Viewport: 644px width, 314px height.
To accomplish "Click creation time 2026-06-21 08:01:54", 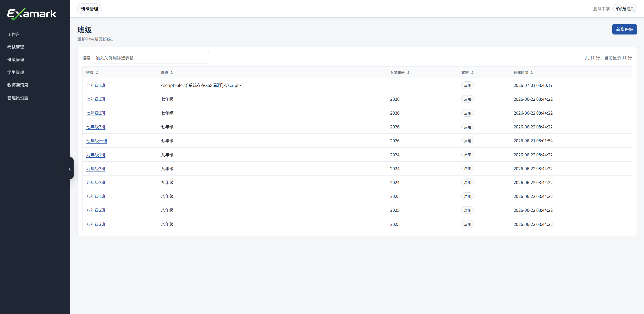I will click(x=533, y=141).
